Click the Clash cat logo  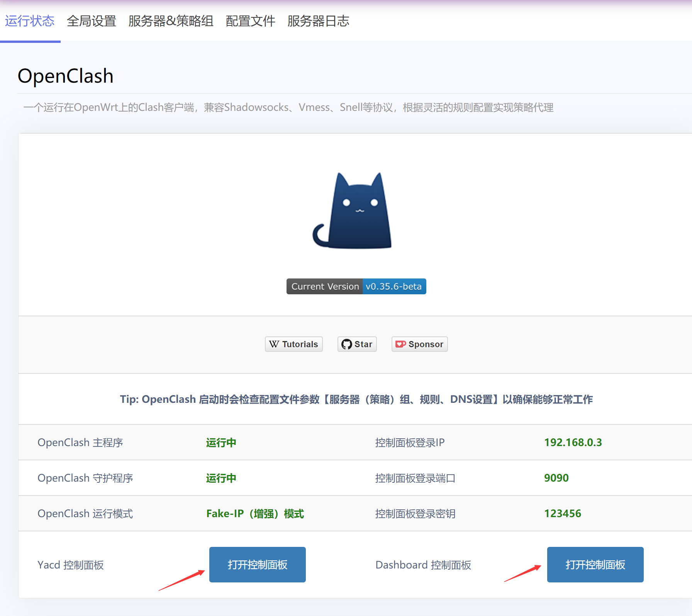tap(352, 210)
